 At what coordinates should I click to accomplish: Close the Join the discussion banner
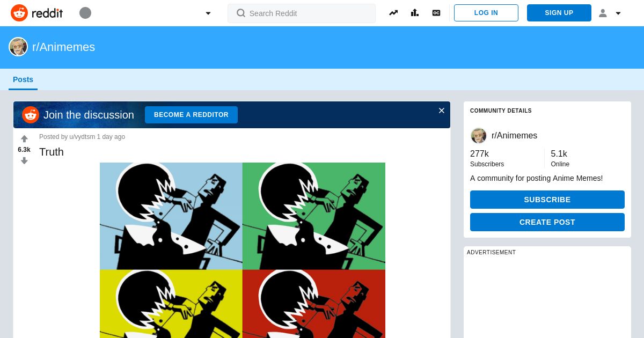pos(442,111)
